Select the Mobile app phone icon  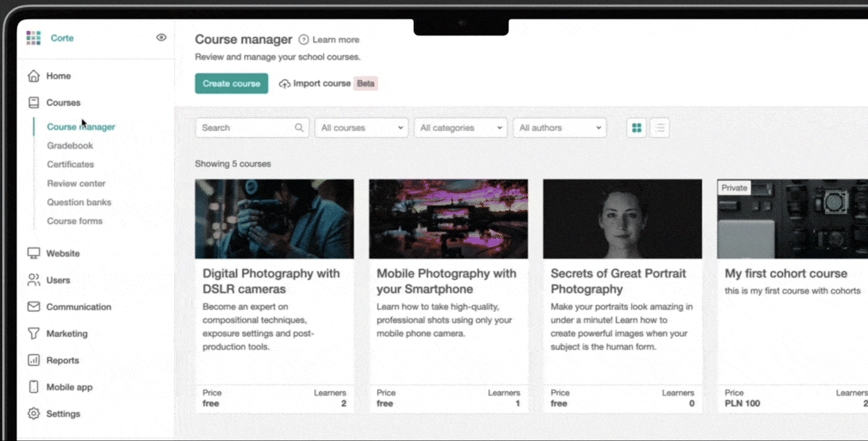point(34,387)
